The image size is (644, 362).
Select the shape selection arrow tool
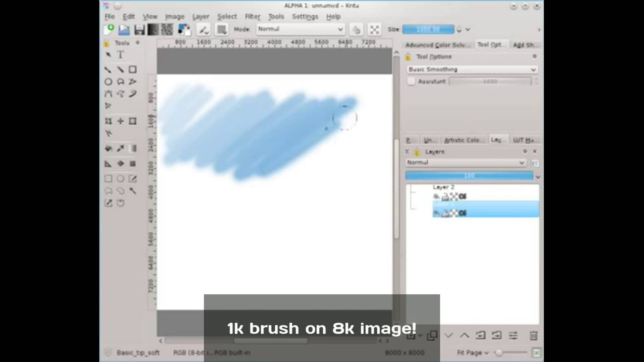tap(108, 55)
